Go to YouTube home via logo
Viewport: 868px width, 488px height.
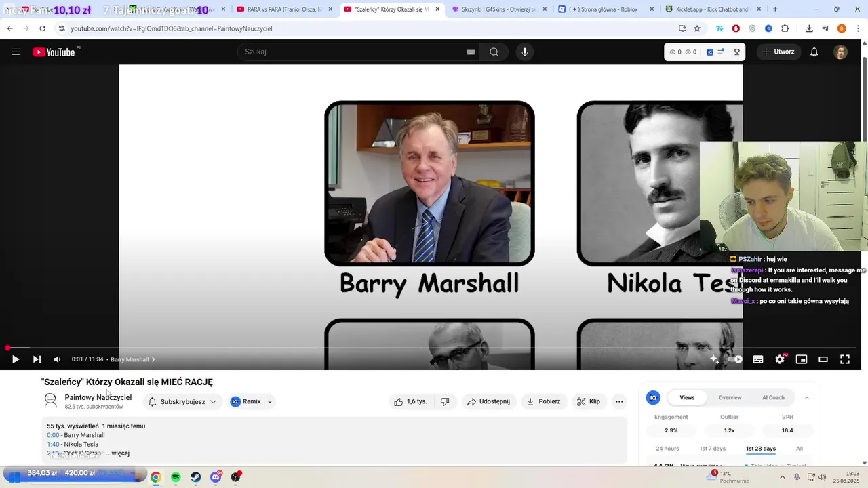coord(54,52)
